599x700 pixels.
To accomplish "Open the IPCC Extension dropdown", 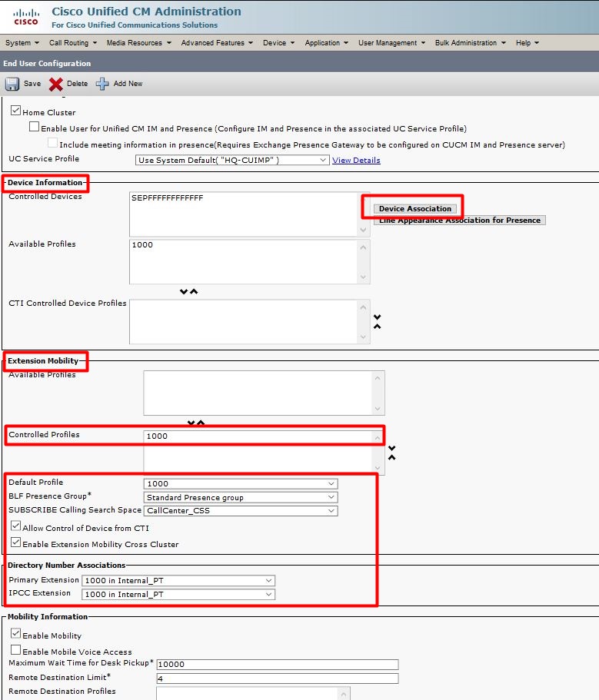I will [x=178, y=594].
